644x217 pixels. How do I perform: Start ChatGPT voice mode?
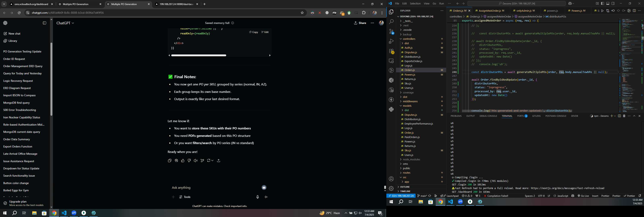pyautogui.click(x=266, y=197)
